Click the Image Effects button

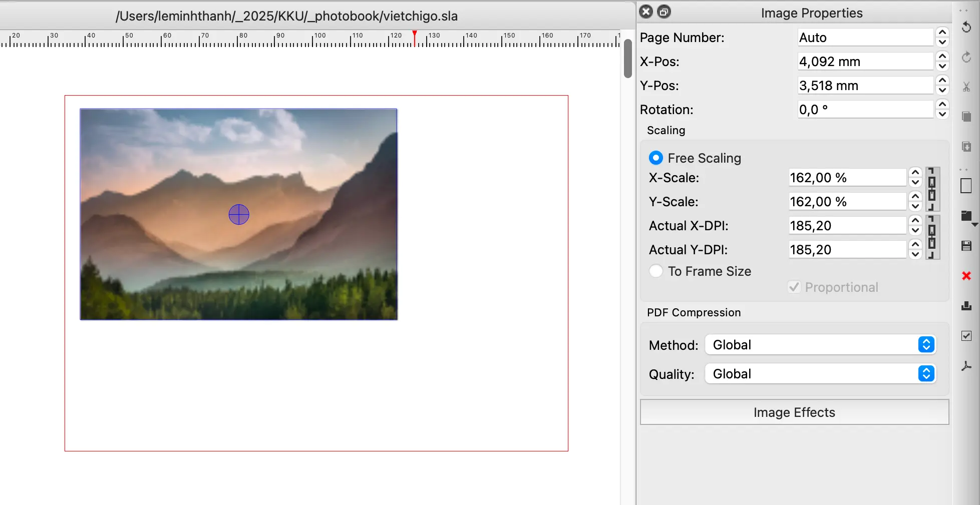pos(794,412)
